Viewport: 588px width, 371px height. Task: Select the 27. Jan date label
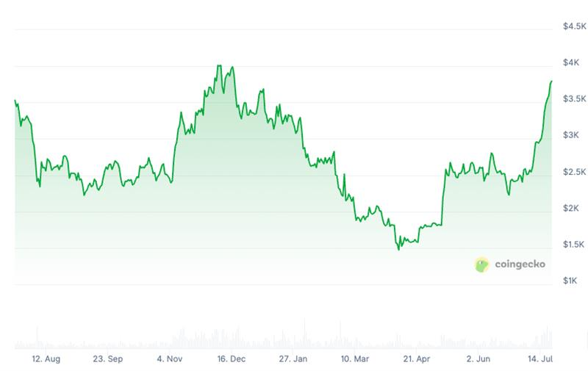pyautogui.click(x=293, y=359)
